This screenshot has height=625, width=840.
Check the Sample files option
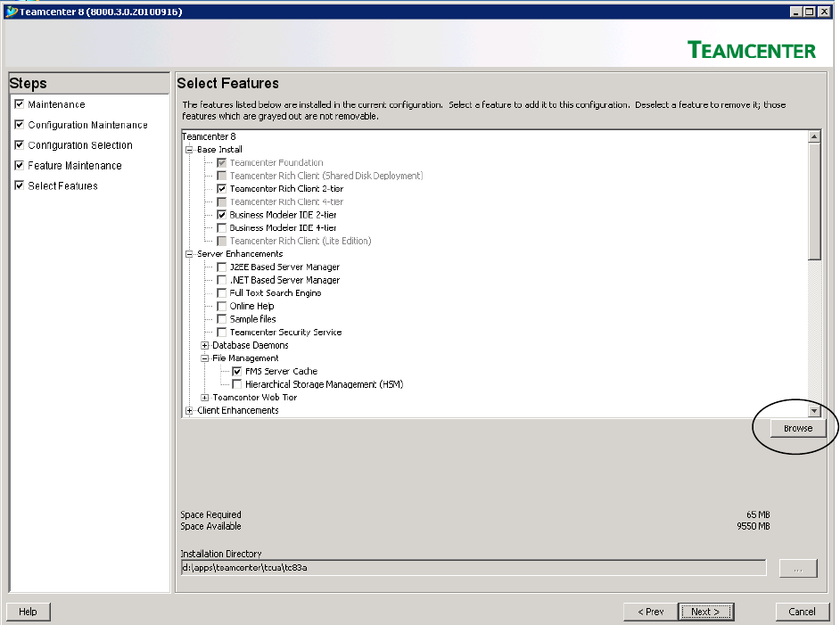click(221, 319)
